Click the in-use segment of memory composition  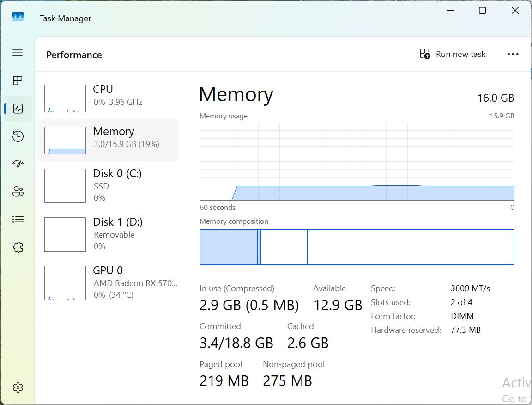[x=229, y=247]
